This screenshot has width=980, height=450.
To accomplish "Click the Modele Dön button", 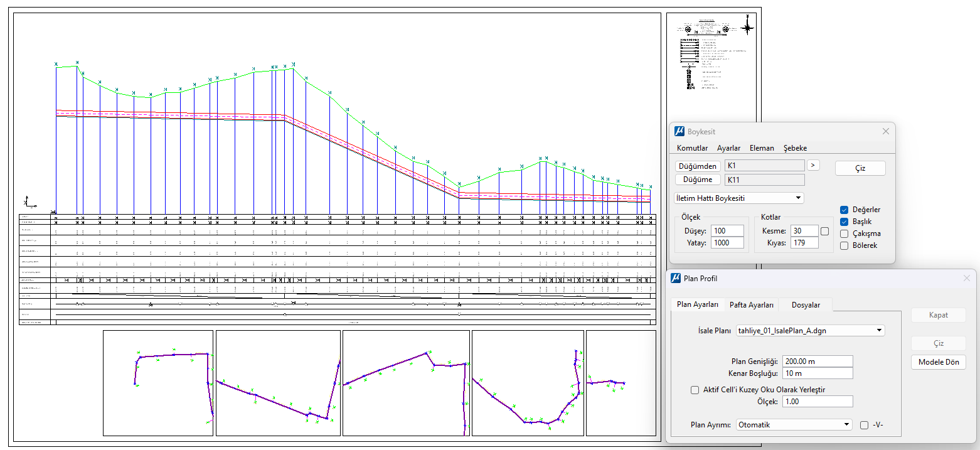I will (939, 362).
